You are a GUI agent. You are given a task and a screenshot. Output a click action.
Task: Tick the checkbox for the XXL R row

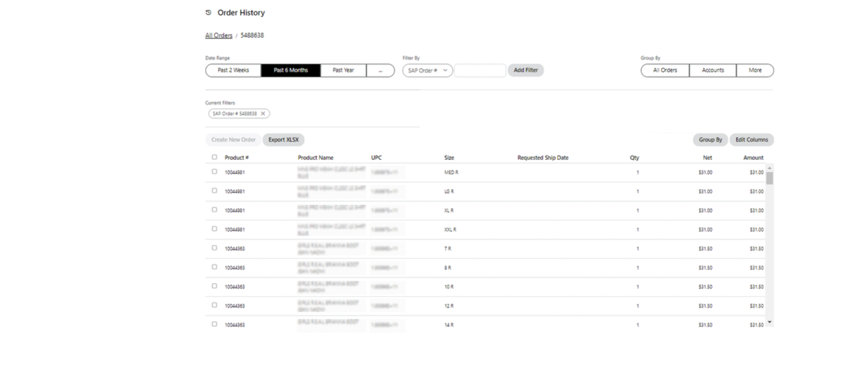click(x=214, y=229)
